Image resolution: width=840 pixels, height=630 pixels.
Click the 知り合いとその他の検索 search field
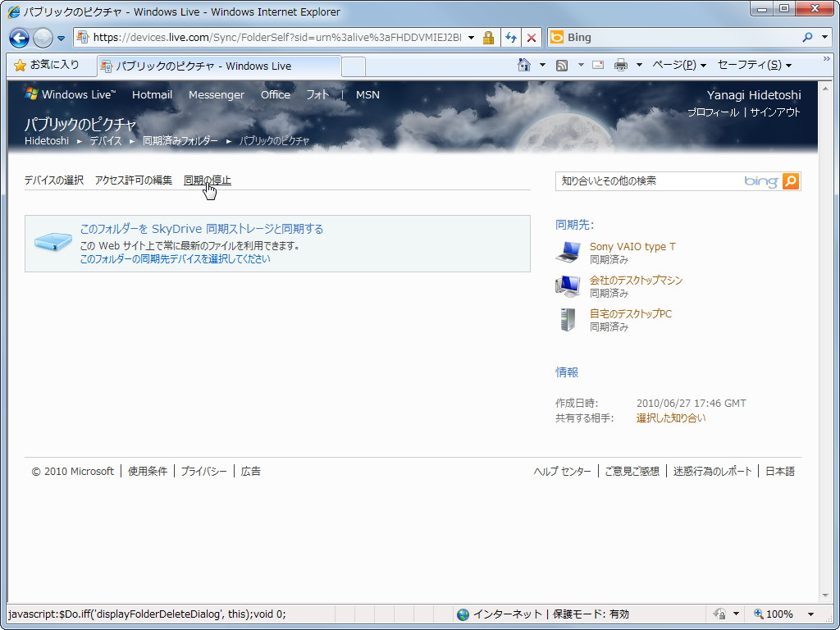click(648, 181)
